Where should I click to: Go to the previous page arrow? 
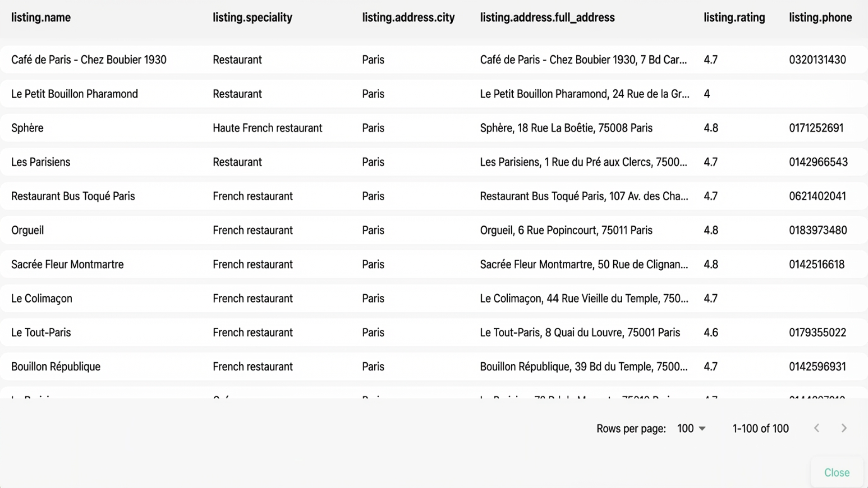817,428
